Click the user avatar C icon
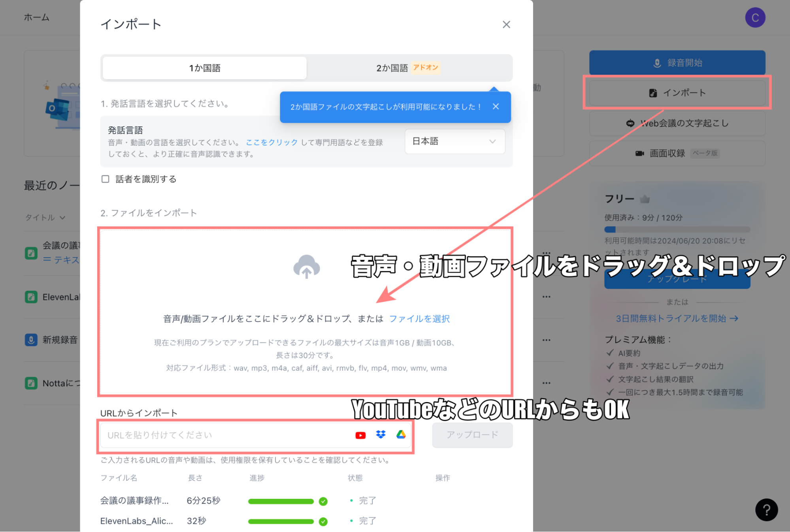The image size is (790, 532). click(x=755, y=18)
